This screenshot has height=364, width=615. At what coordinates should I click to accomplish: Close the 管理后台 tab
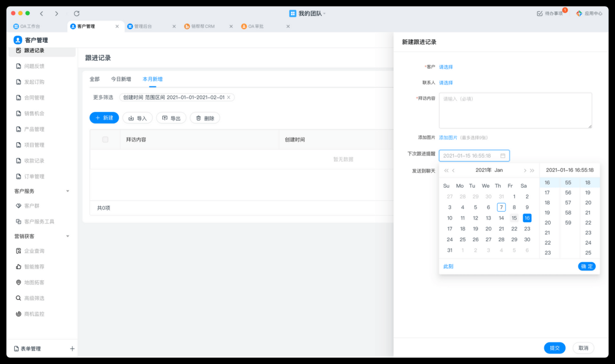174,26
